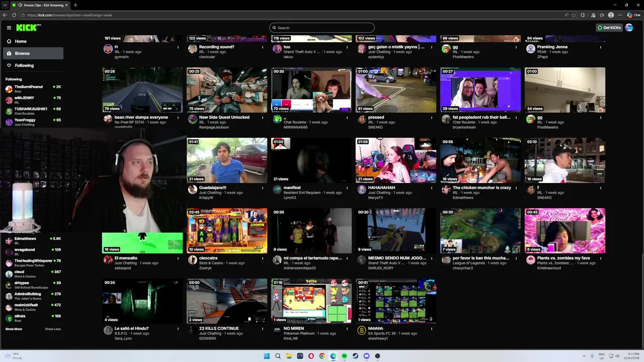Collapse the list with Show Less
Viewport: 644px width, 362px height.
pos(53,329)
